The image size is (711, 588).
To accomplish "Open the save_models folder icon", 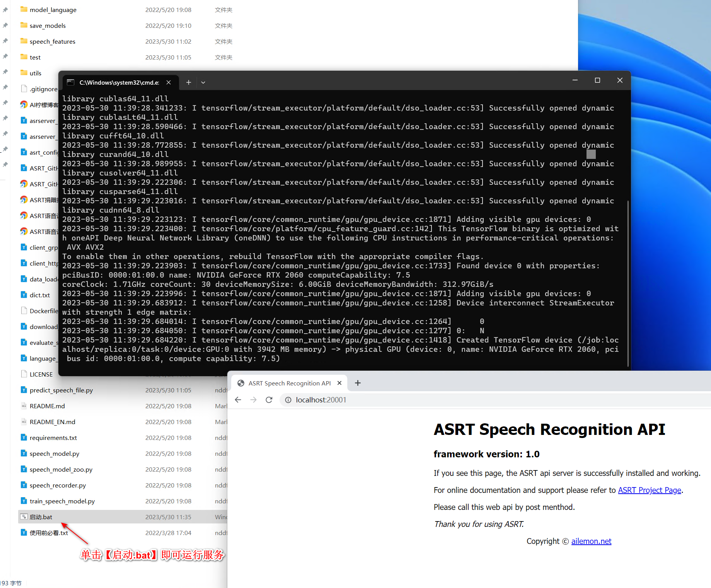I will tap(24, 25).
